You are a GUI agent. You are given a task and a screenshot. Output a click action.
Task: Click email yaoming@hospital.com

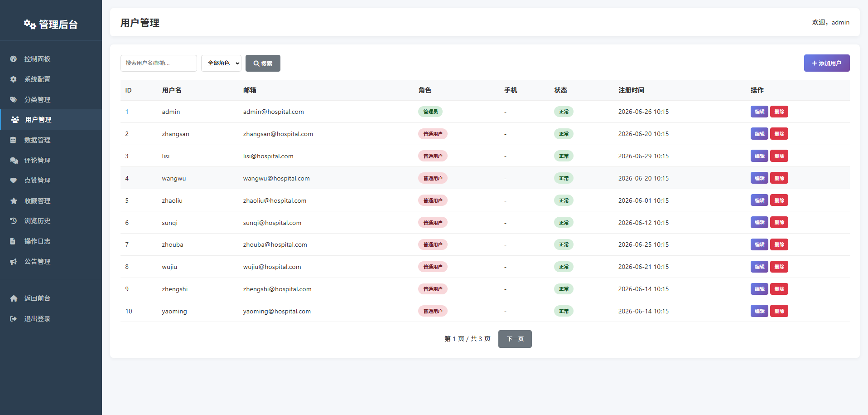tap(277, 311)
